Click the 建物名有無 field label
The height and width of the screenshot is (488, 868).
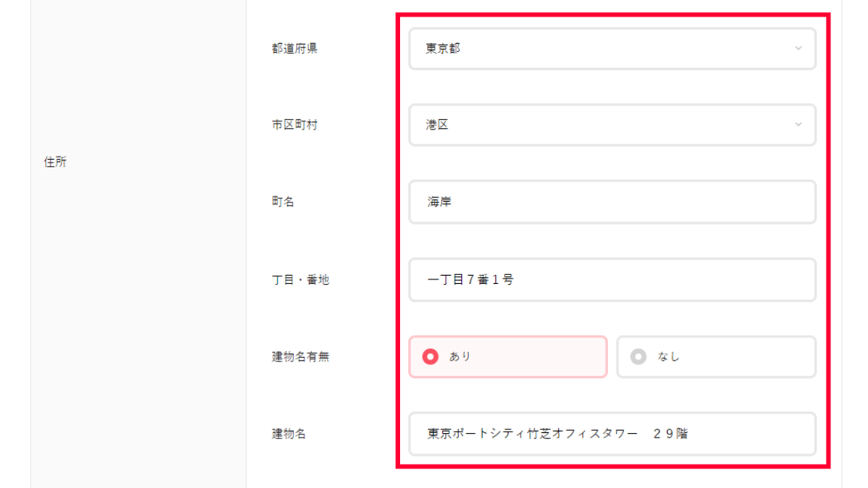pyautogui.click(x=301, y=357)
